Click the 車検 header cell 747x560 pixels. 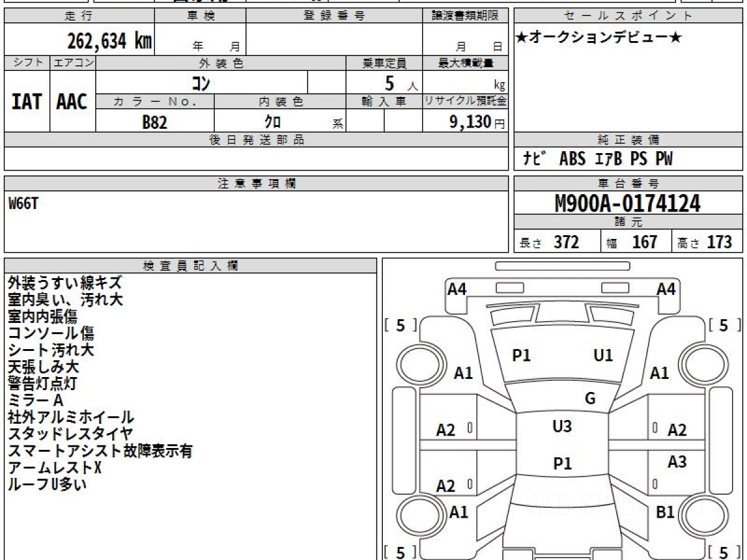click(x=200, y=16)
